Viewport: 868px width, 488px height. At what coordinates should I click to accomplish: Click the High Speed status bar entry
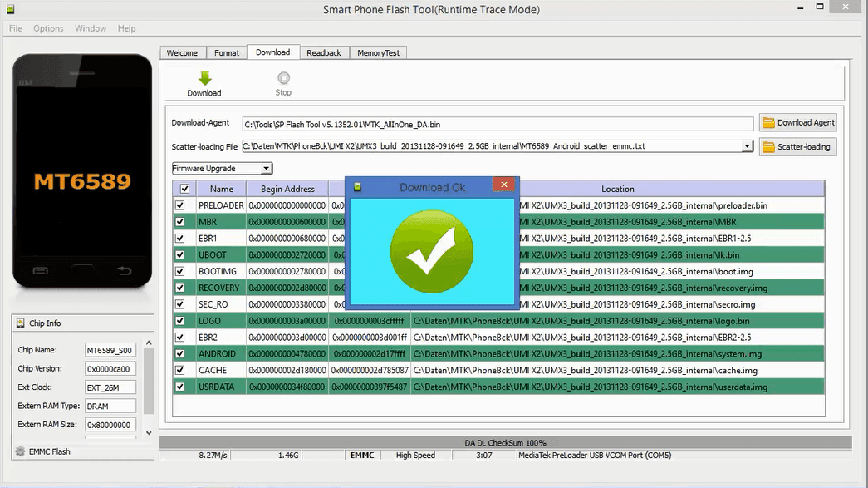pos(415,456)
